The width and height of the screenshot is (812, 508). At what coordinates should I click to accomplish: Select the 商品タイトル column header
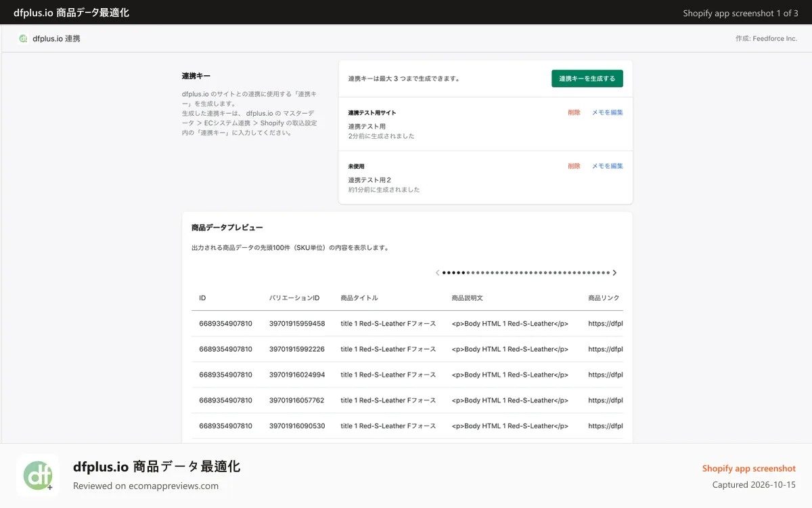359,298
